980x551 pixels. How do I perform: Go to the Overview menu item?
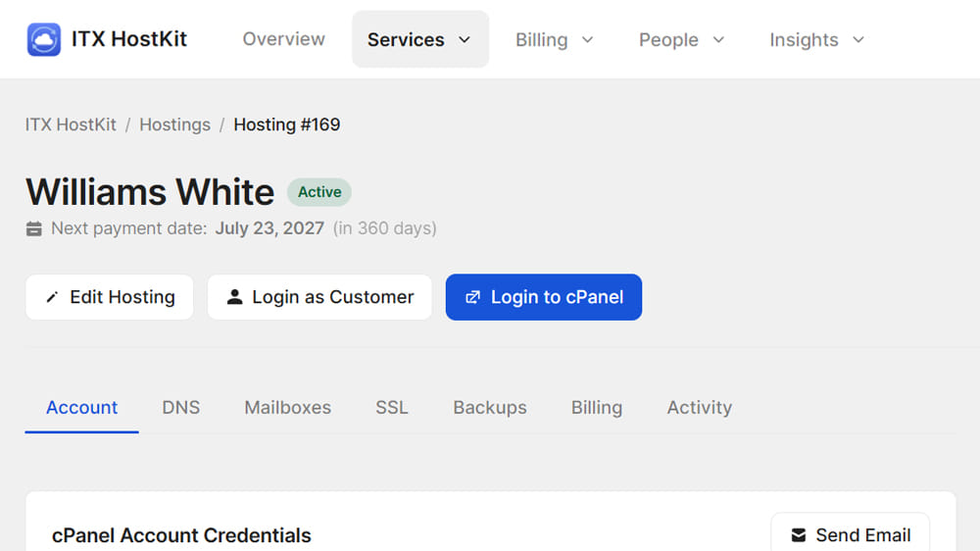point(284,39)
